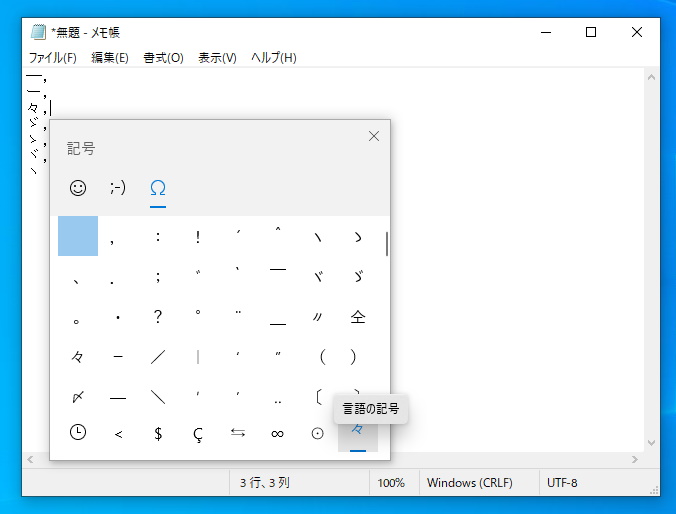This screenshot has width=676, height=514.
Task: Insert the ヾ voiced katakana iteration mark
Action: pyautogui.click(x=318, y=276)
